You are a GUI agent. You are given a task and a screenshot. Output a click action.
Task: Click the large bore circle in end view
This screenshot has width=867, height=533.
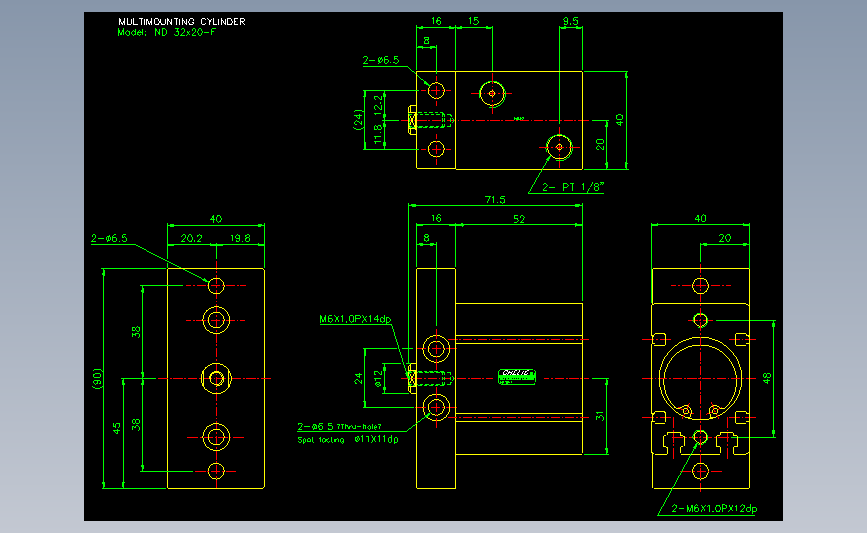701,379
